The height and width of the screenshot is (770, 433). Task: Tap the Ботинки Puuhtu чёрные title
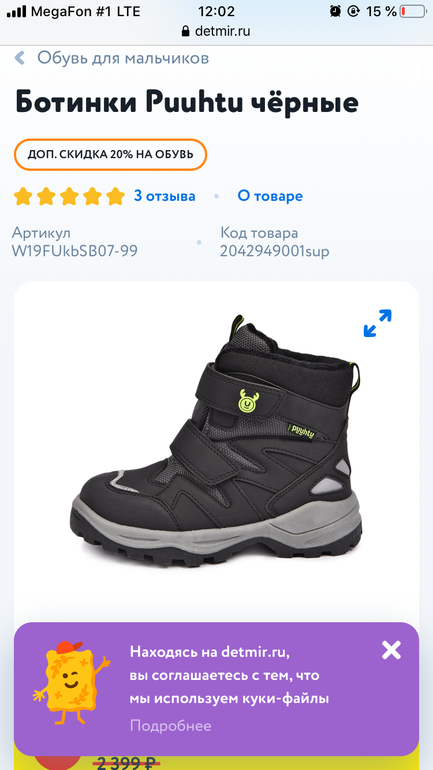187,102
